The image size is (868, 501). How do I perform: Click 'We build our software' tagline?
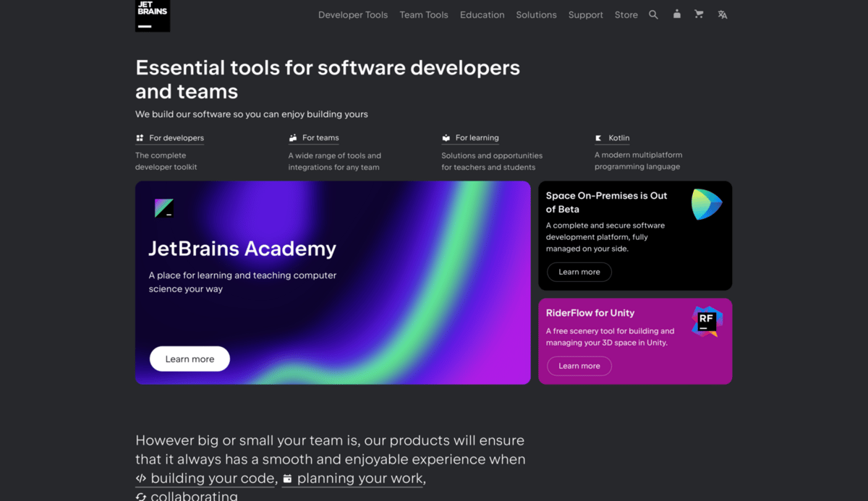(x=252, y=114)
